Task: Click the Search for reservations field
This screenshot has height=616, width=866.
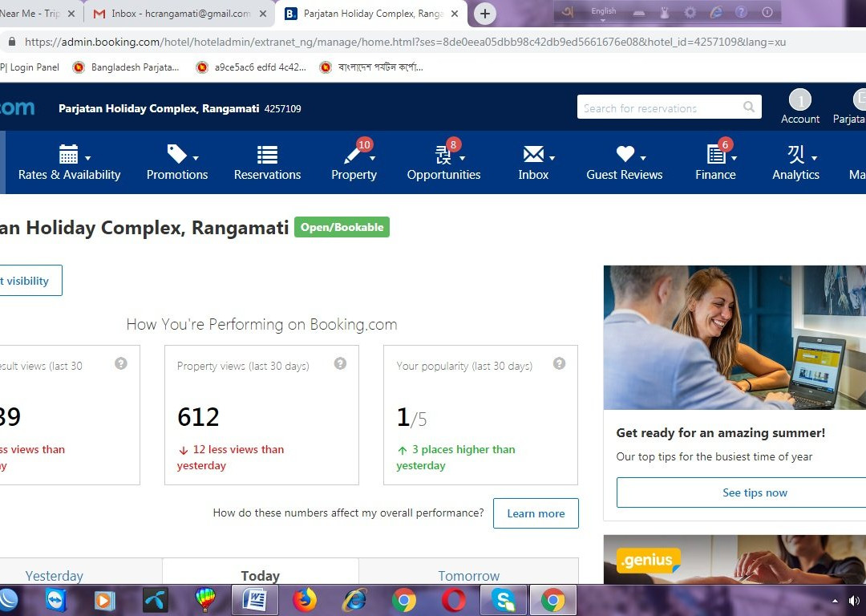Action: point(659,107)
